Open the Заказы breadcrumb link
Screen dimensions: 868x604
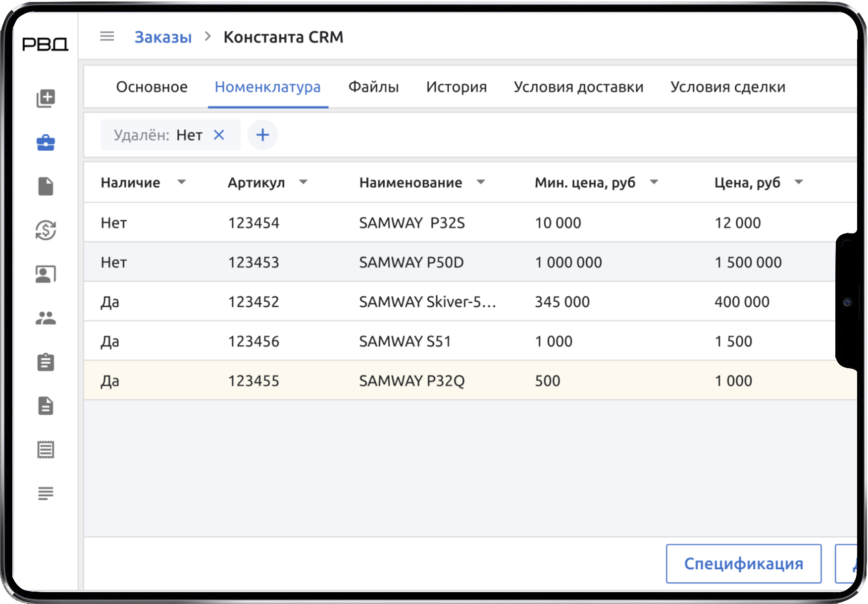(x=163, y=36)
